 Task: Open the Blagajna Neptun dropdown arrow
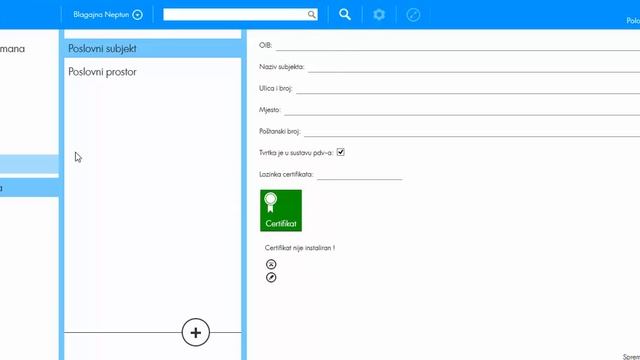pyautogui.click(x=138, y=15)
